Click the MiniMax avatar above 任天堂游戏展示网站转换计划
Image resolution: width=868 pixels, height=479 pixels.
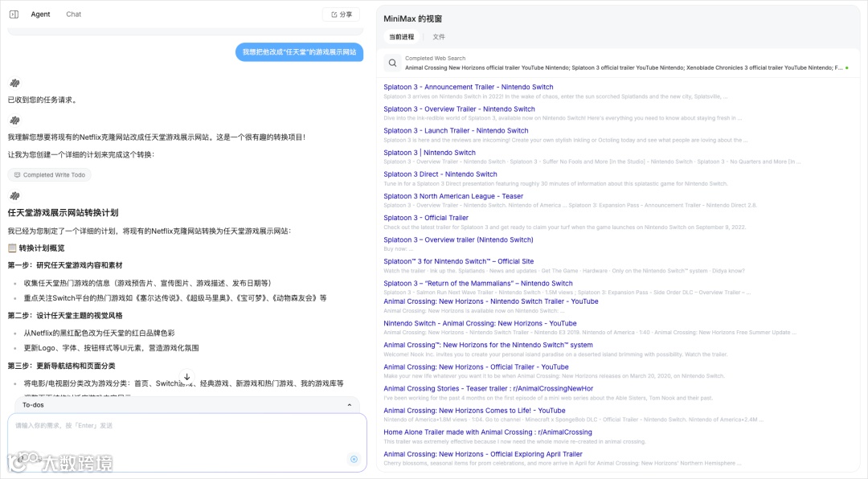coord(14,195)
